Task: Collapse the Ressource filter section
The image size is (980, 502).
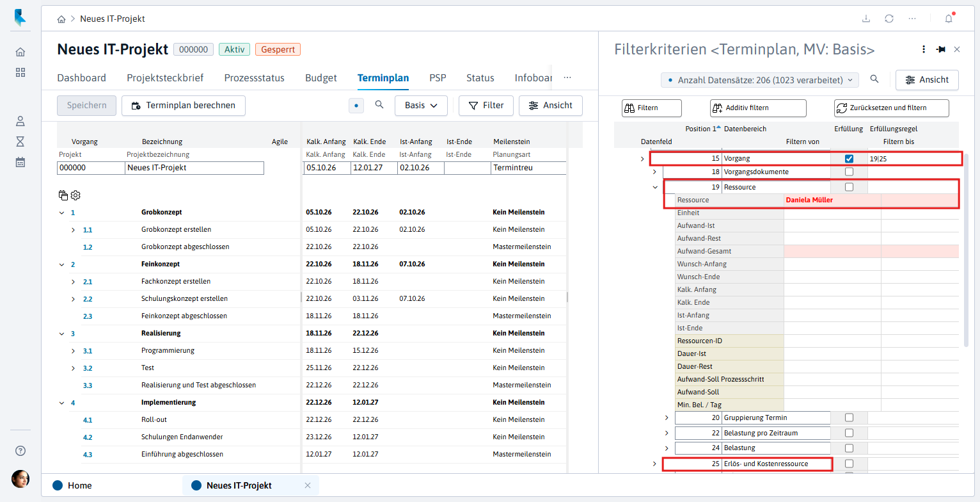Action: (x=654, y=187)
